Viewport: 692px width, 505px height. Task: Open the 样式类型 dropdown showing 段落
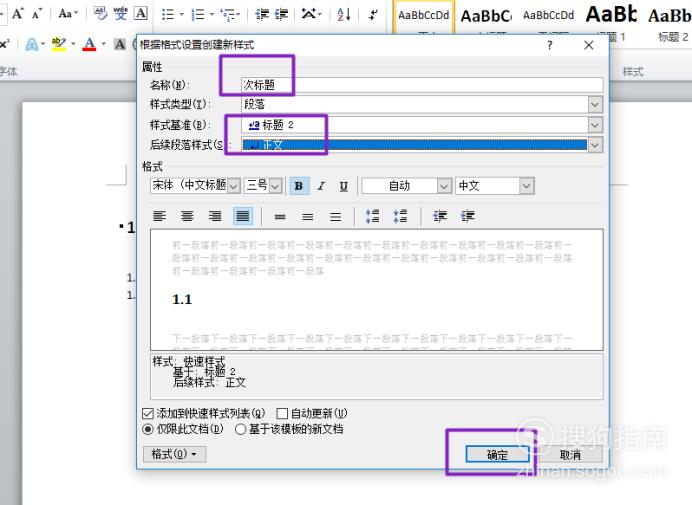point(595,105)
